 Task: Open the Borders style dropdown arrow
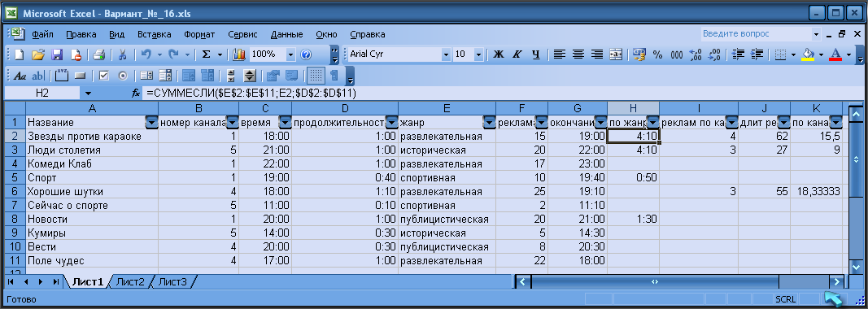[x=793, y=54]
